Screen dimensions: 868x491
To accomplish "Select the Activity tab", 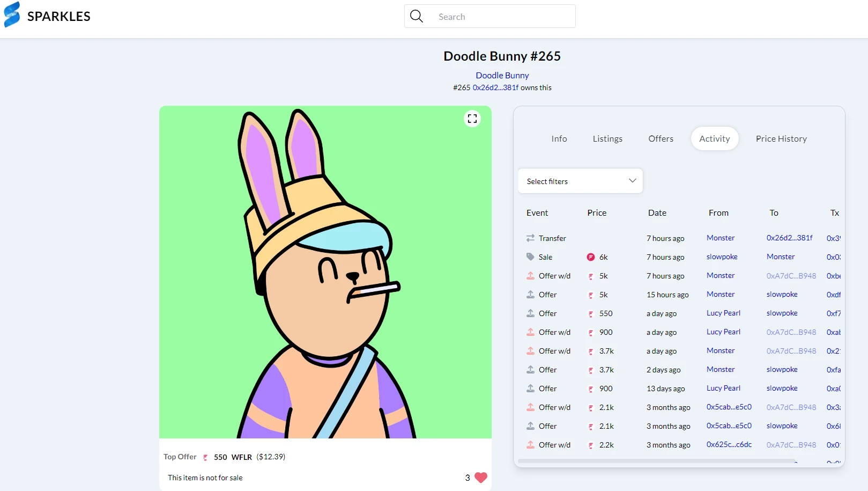I will point(715,138).
